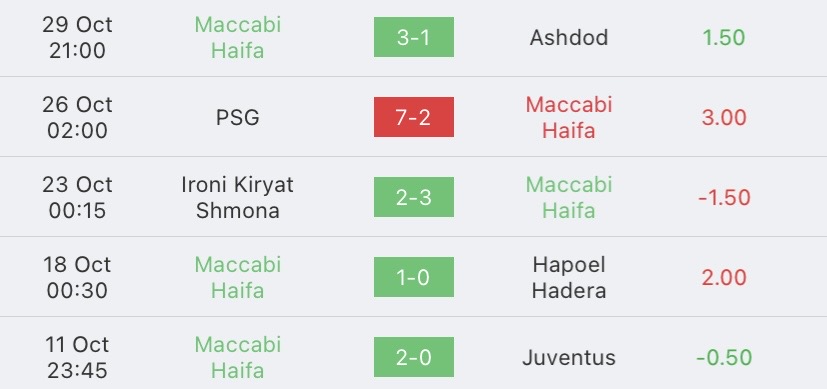Select the -1.50 handicap value

724,198
